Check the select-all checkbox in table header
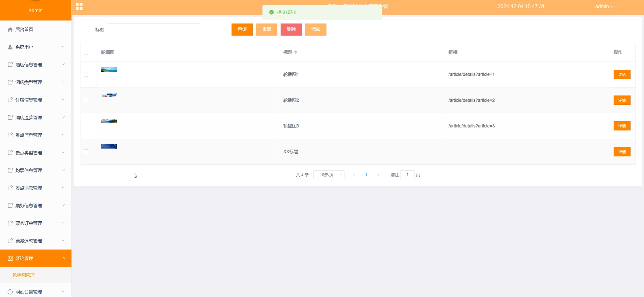This screenshot has width=644, height=297. coord(86,52)
